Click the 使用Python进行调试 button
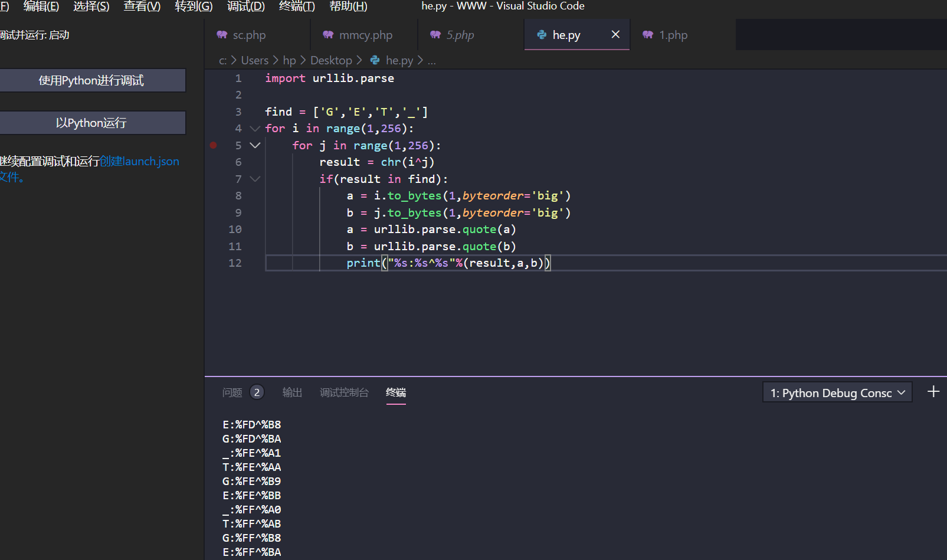The image size is (947, 560). (91, 80)
